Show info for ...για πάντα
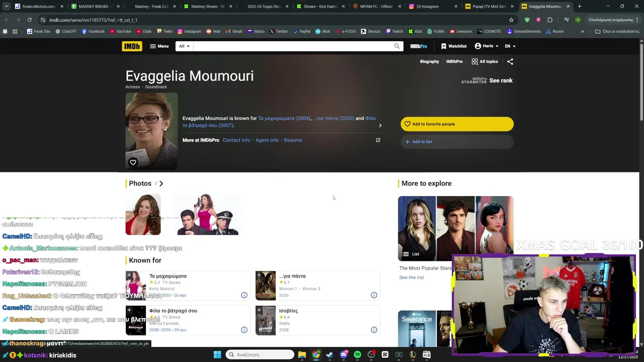 pyautogui.click(x=374, y=295)
